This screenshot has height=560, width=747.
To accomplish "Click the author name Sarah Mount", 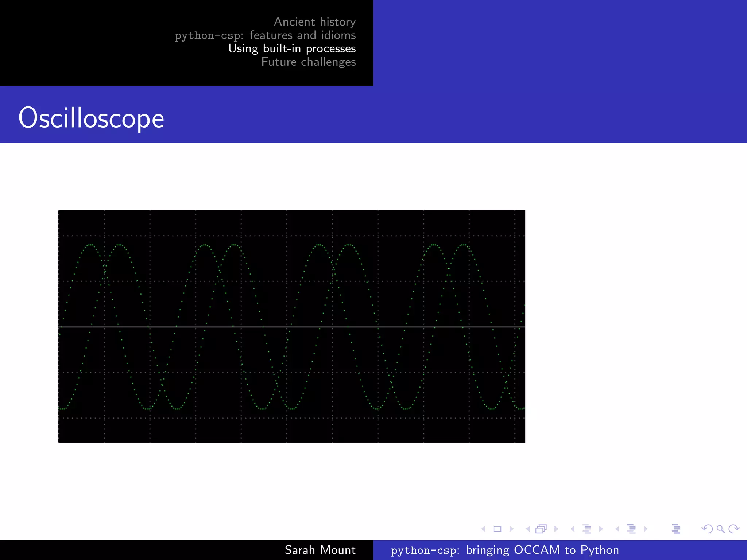I will click(x=320, y=550).
